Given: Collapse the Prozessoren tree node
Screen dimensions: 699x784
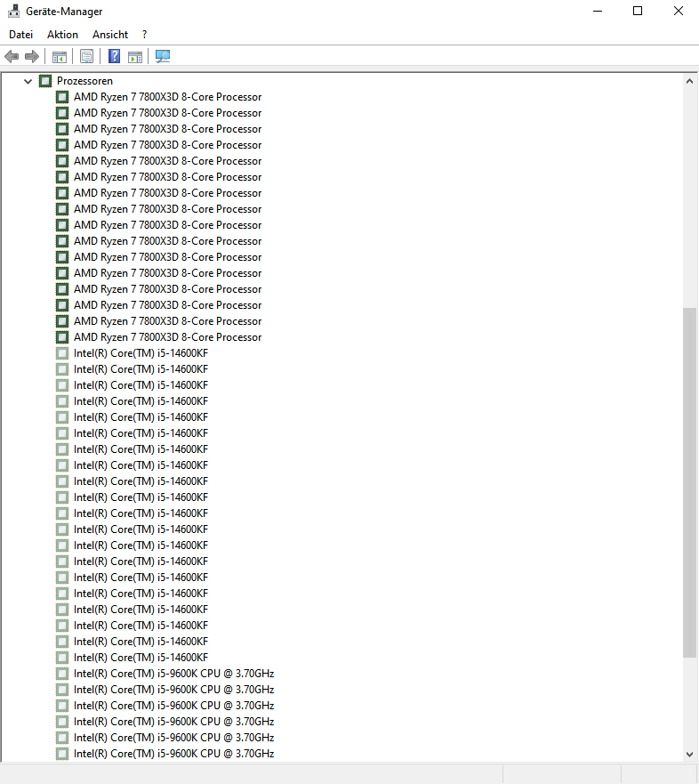Looking at the screenshot, I should (28, 81).
